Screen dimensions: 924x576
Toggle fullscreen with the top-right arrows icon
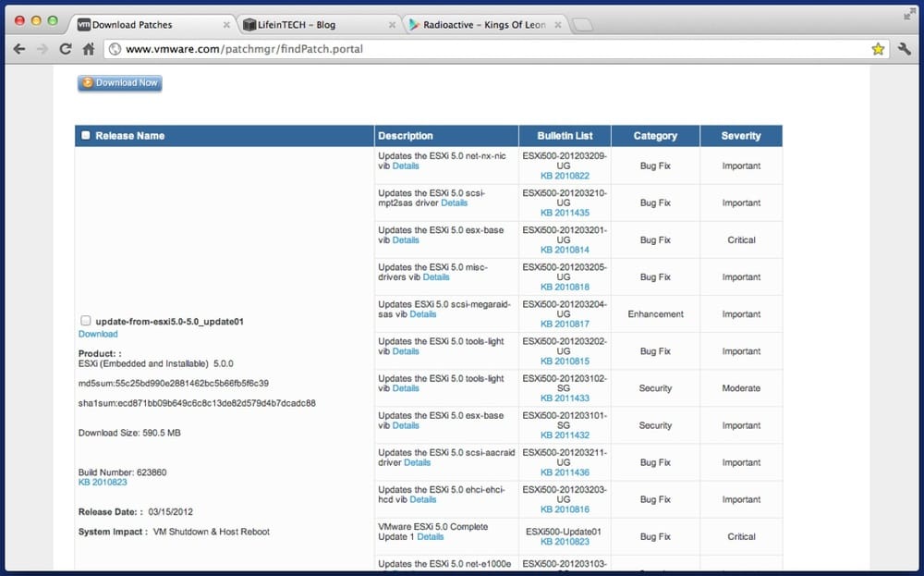[910, 15]
